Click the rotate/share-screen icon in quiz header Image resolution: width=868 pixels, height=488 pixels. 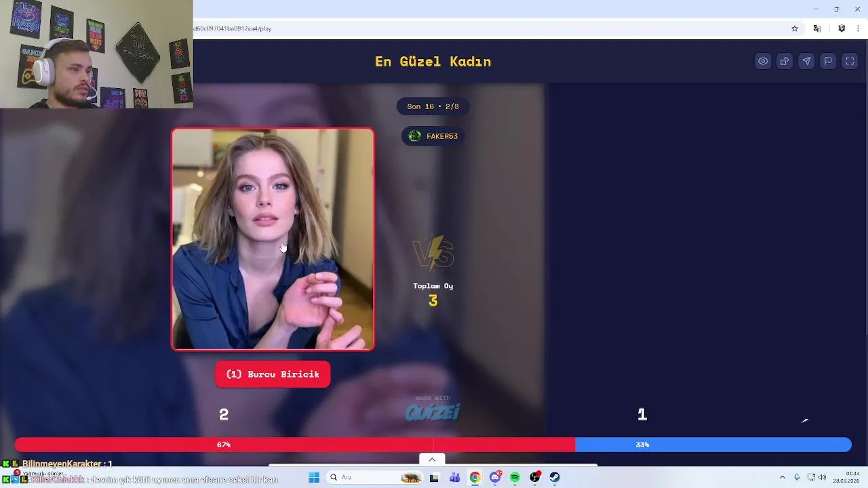pos(785,61)
